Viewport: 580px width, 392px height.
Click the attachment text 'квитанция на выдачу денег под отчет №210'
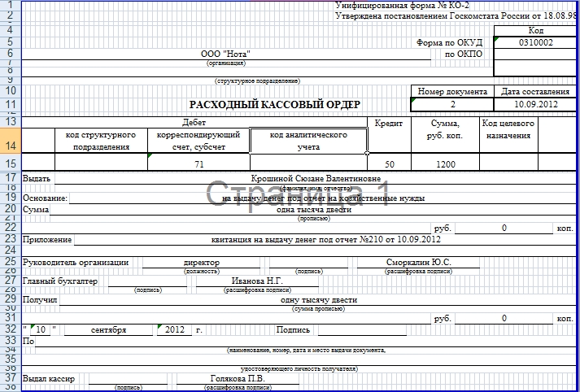click(298, 240)
